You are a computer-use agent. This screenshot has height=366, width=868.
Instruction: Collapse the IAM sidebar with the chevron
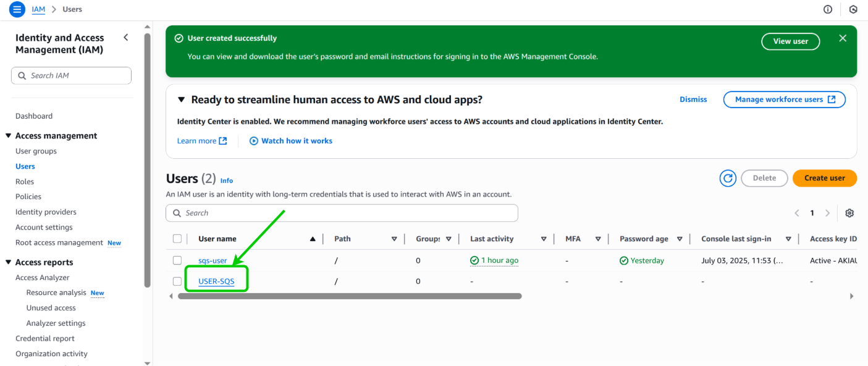coord(126,38)
